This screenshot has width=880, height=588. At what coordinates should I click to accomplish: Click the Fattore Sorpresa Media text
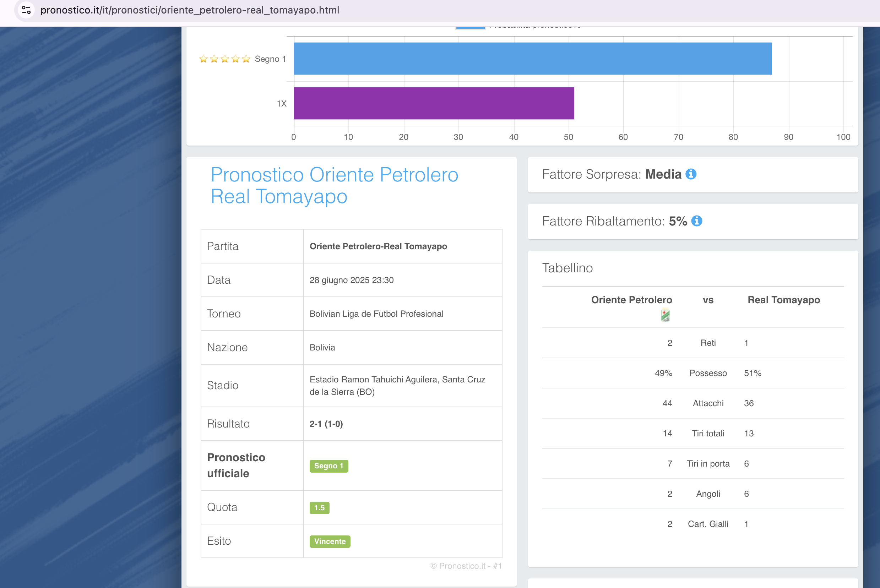point(612,174)
